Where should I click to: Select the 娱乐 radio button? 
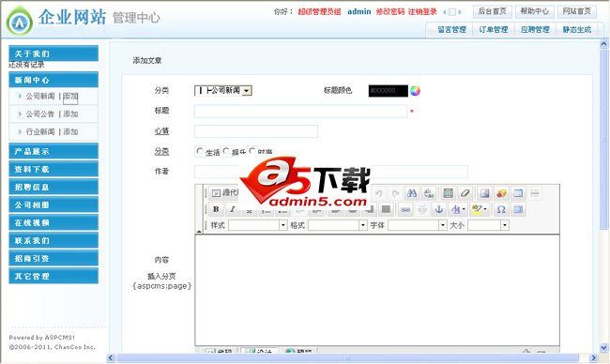pyautogui.click(x=226, y=151)
